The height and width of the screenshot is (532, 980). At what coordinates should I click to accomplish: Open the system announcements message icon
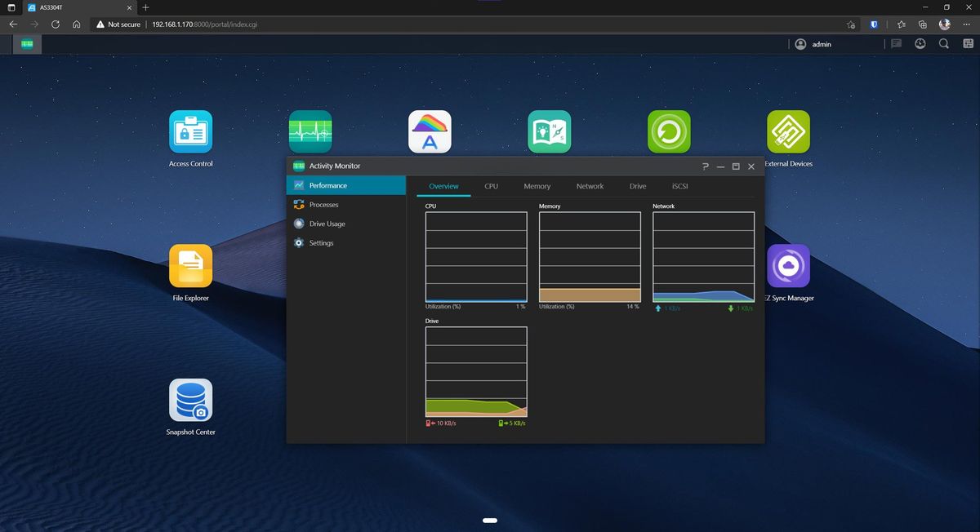tap(896, 44)
